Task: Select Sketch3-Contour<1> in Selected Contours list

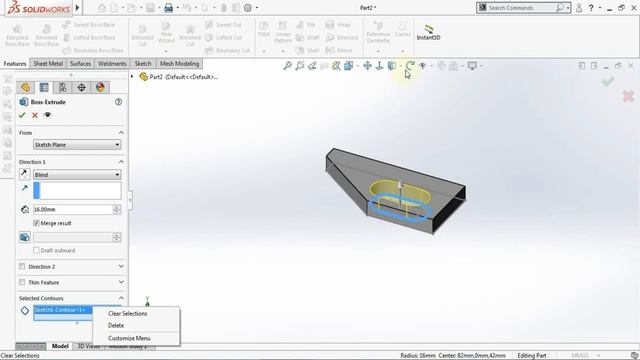Action: tap(63, 310)
